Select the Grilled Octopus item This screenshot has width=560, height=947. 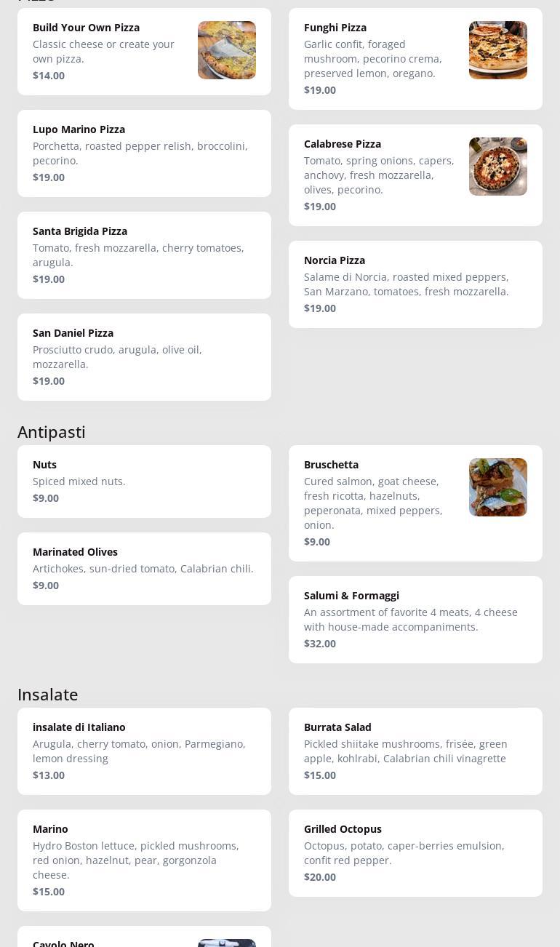pyautogui.click(x=415, y=853)
